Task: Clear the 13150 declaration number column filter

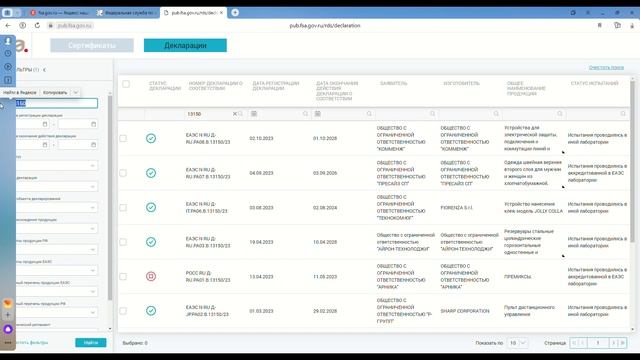Action: coord(235,114)
